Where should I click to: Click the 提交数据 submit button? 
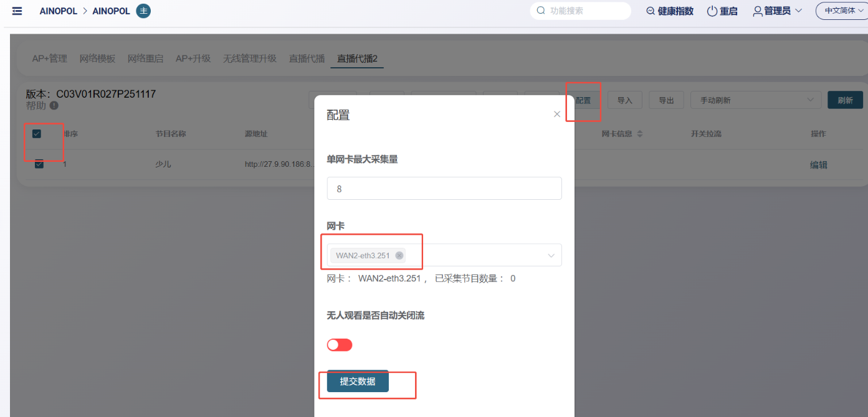click(358, 382)
